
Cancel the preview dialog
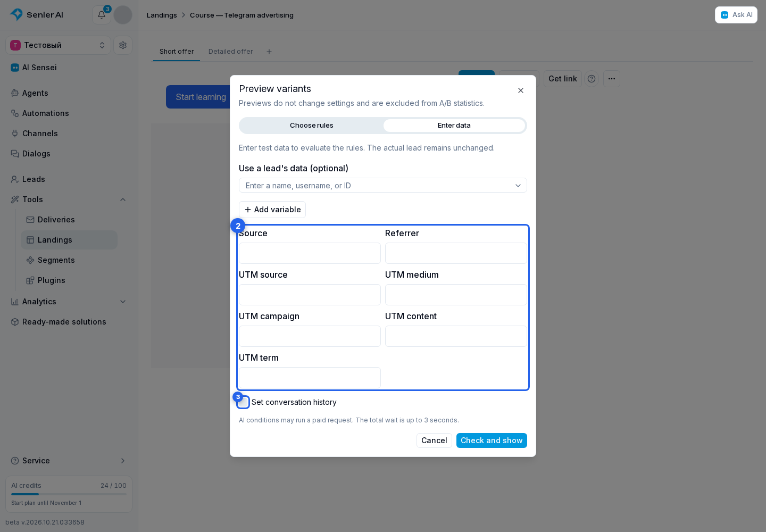coord(434,440)
